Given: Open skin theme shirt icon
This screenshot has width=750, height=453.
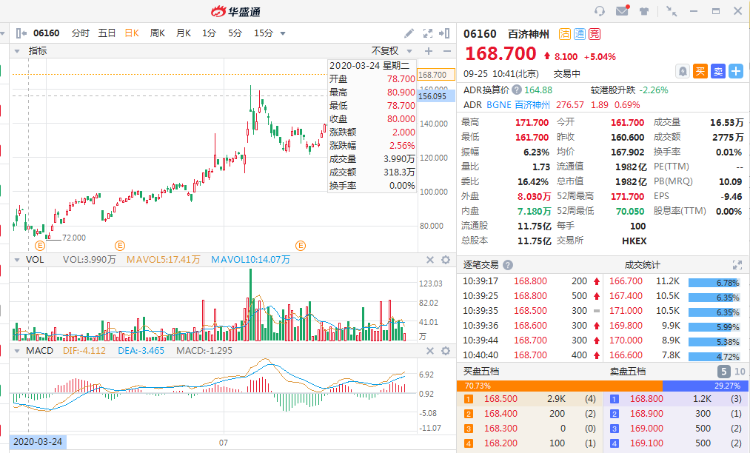Looking at the screenshot, I should [644, 11].
